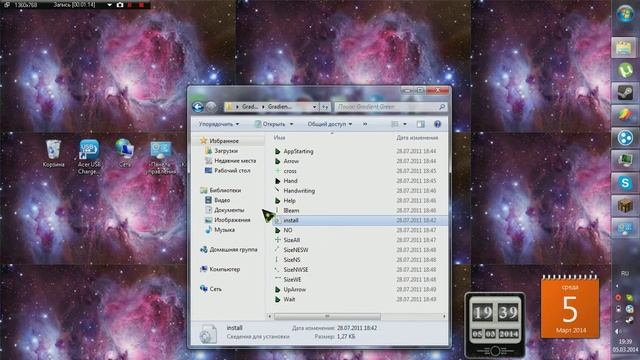This screenshot has width=640, height=360.
Task: Open the Упорядочить dropdown menu
Action: tap(219, 124)
